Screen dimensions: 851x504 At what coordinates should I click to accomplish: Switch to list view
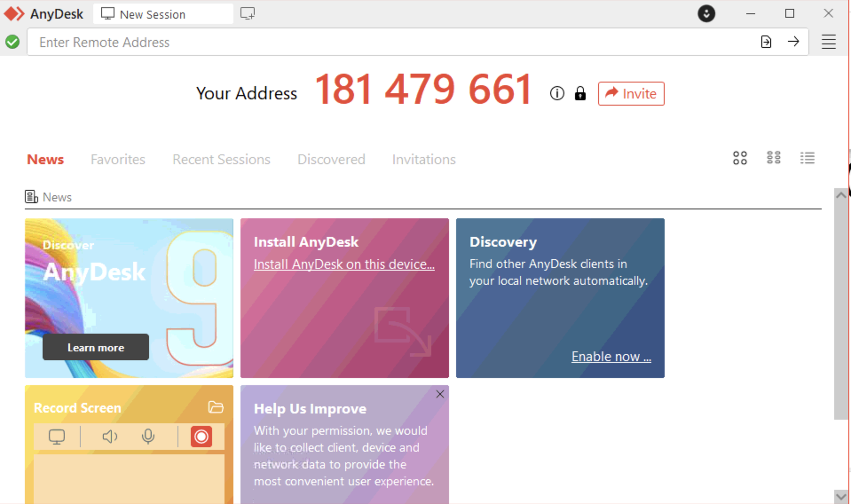tap(807, 158)
